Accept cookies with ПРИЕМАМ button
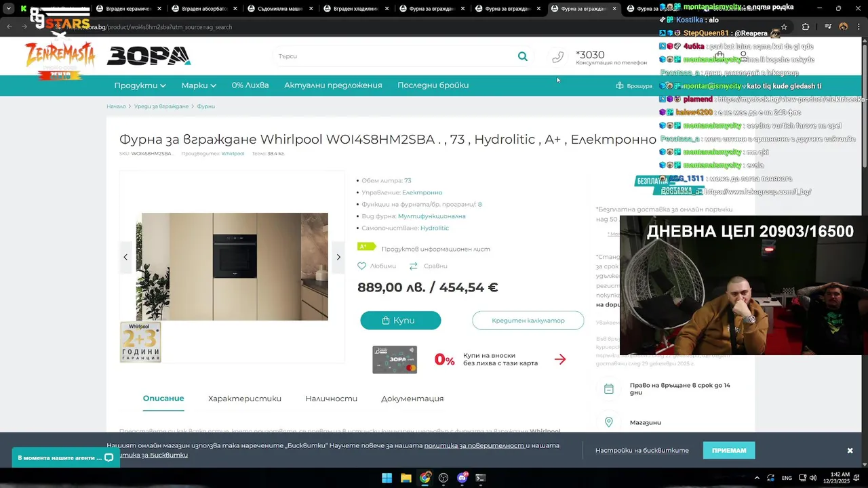This screenshot has width=868, height=488. 729,451
